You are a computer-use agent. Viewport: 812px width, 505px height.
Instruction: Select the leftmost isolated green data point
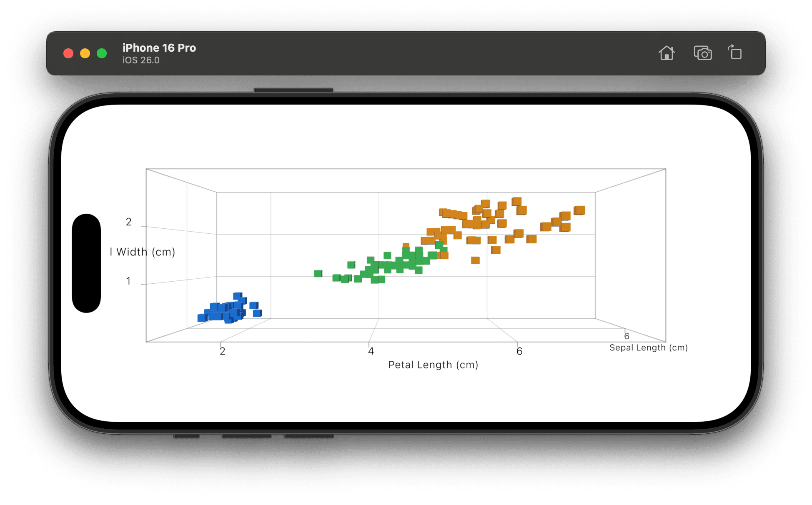[x=318, y=274]
